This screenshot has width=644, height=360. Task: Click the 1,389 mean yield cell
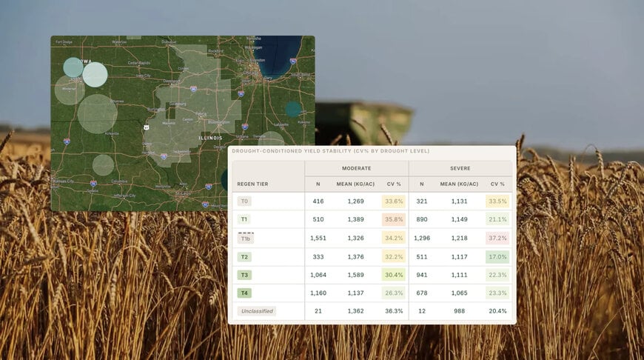tap(355, 219)
